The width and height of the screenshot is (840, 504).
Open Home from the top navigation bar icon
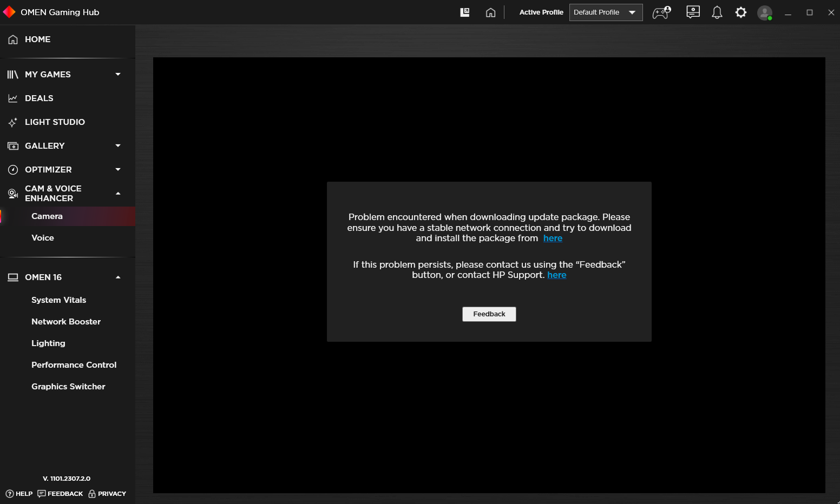click(x=490, y=12)
